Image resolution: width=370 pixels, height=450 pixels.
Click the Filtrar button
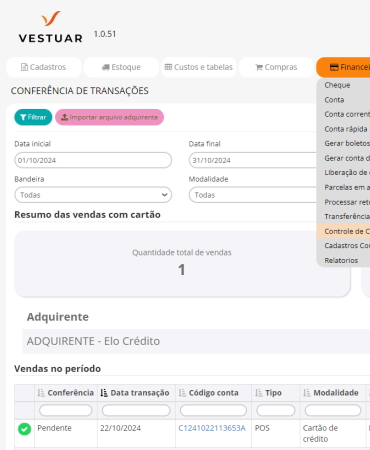pyautogui.click(x=33, y=117)
